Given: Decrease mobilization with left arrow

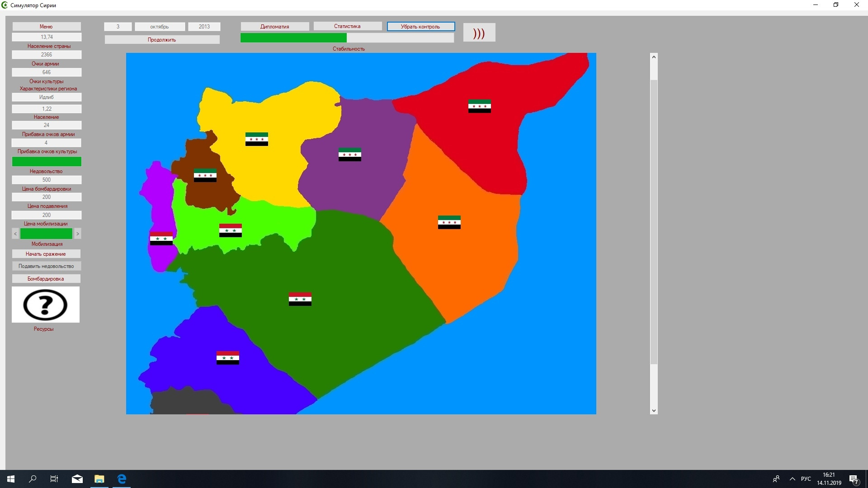Looking at the screenshot, I should click(15, 234).
